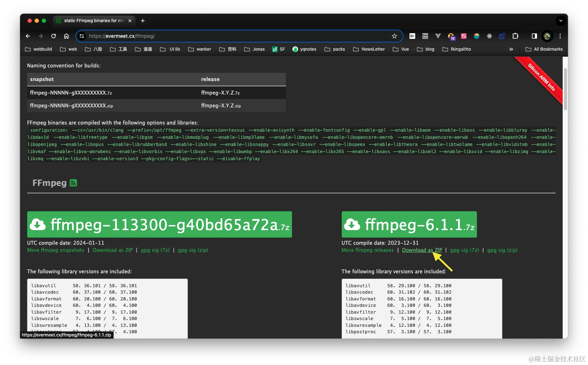The width and height of the screenshot is (588, 365).
Task: Open the Extensions puzzle menu
Action: pyautogui.click(x=515, y=36)
